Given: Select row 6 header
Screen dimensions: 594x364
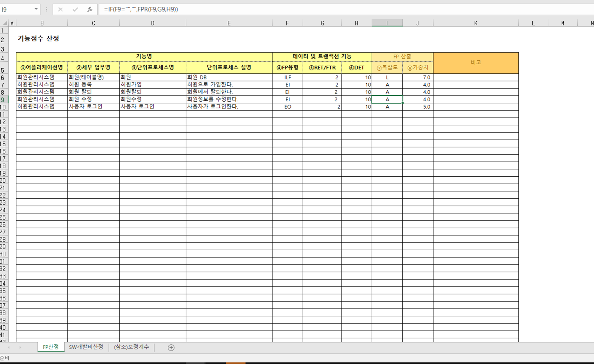Looking at the screenshot, I should coord(3,78).
